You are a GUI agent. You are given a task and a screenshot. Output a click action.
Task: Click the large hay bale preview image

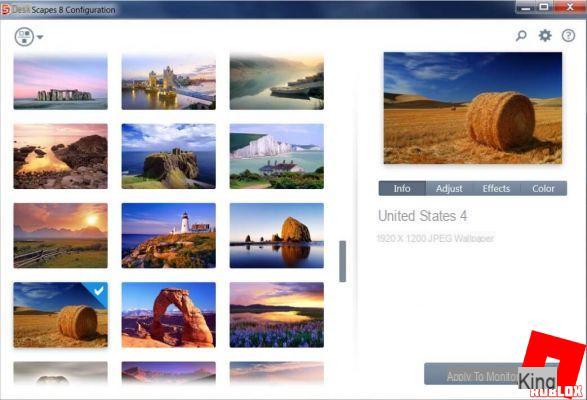pos(473,108)
